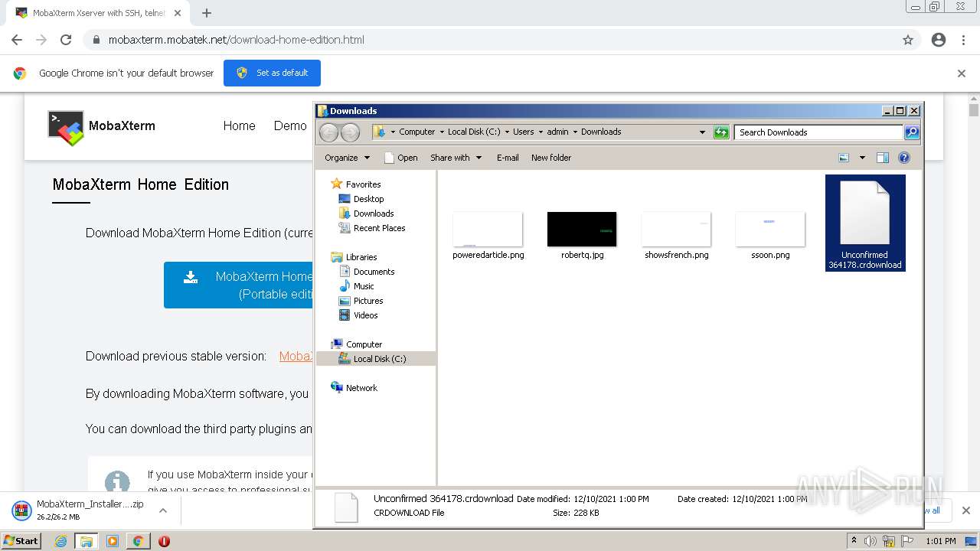Open the Home menu on MobaXterm site

[x=239, y=126]
